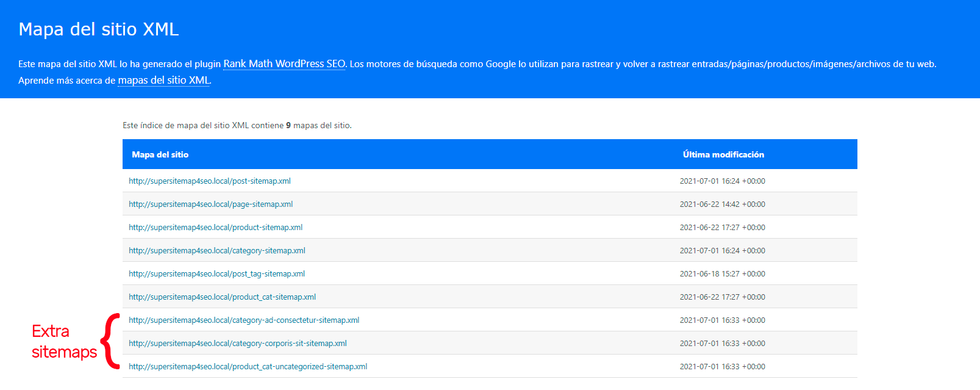
Task: Open the Rank Math WordPress SEO link
Action: click(x=284, y=63)
